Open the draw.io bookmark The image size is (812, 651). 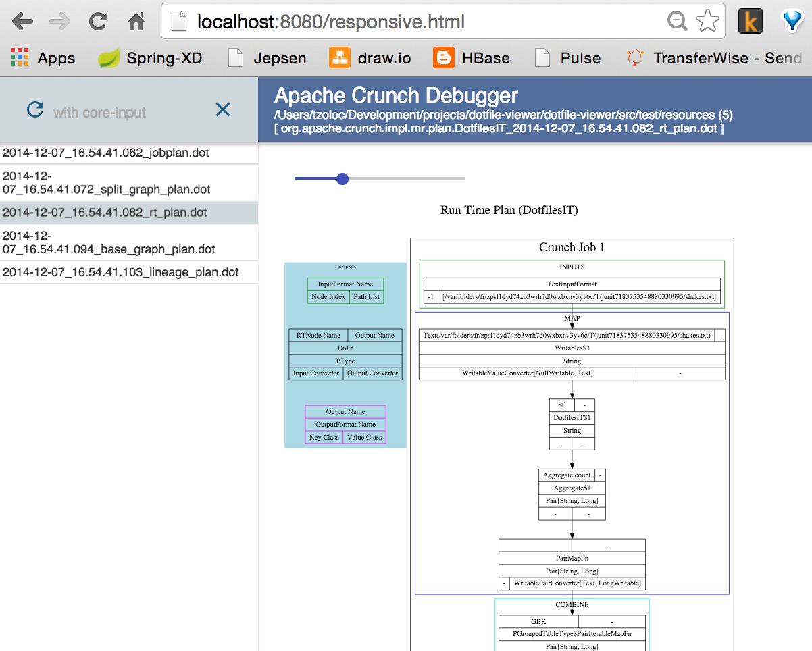[x=370, y=59]
